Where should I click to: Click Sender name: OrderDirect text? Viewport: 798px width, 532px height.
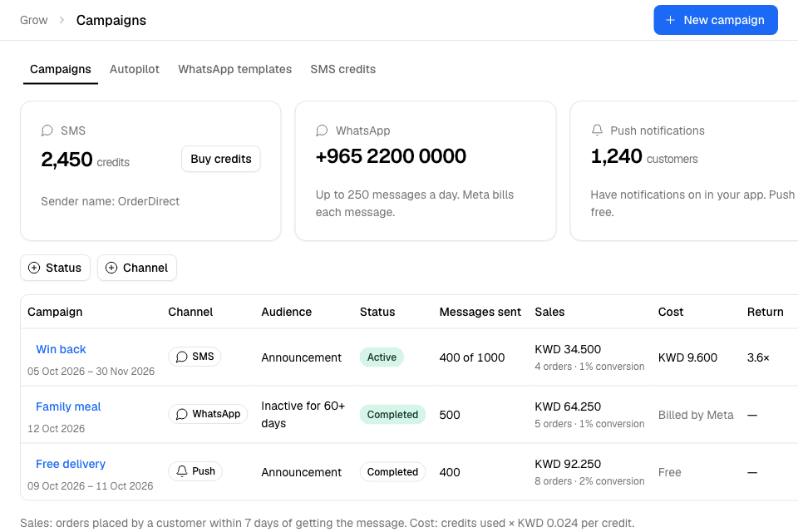click(x=110, y=202)
